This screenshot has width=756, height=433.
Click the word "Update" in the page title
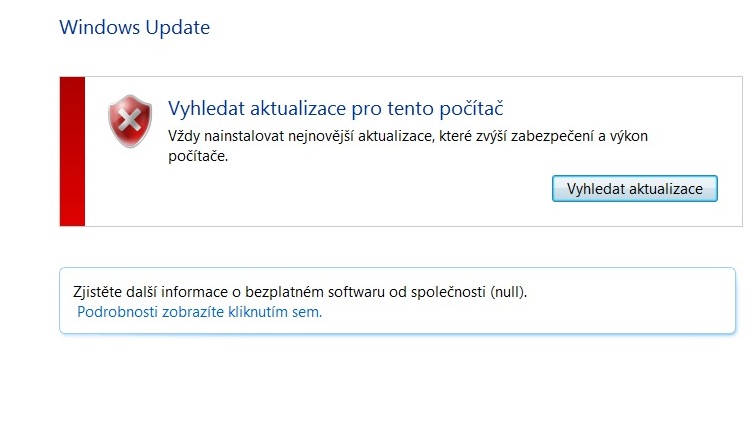[x=179, y=27]
